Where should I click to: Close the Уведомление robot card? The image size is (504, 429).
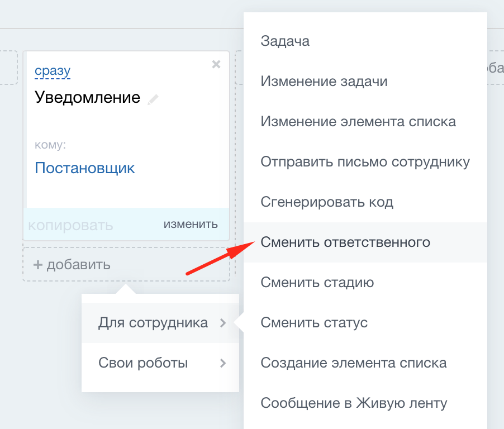[216, 64]
